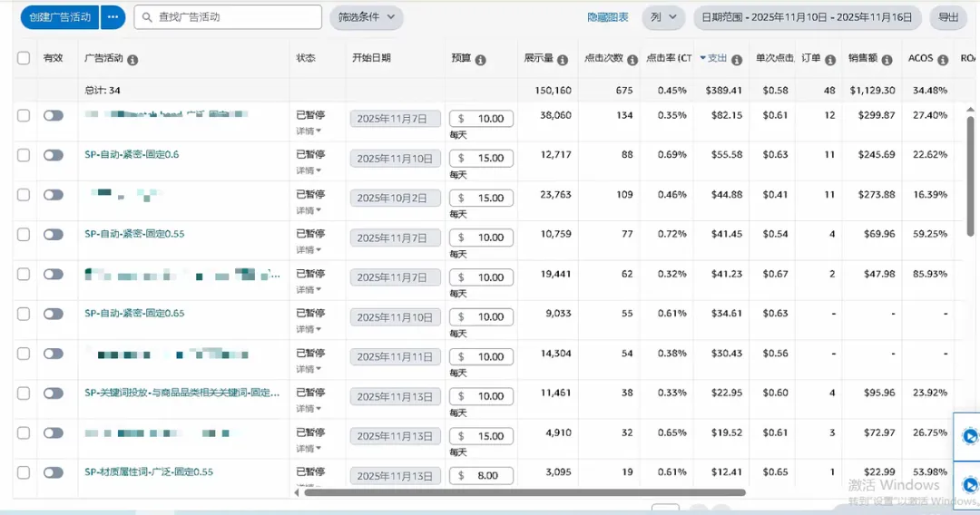The height and width of the screenshot is (515, 980).
Task: Click the horizontal scrollbar under the table
Action: 524,492
